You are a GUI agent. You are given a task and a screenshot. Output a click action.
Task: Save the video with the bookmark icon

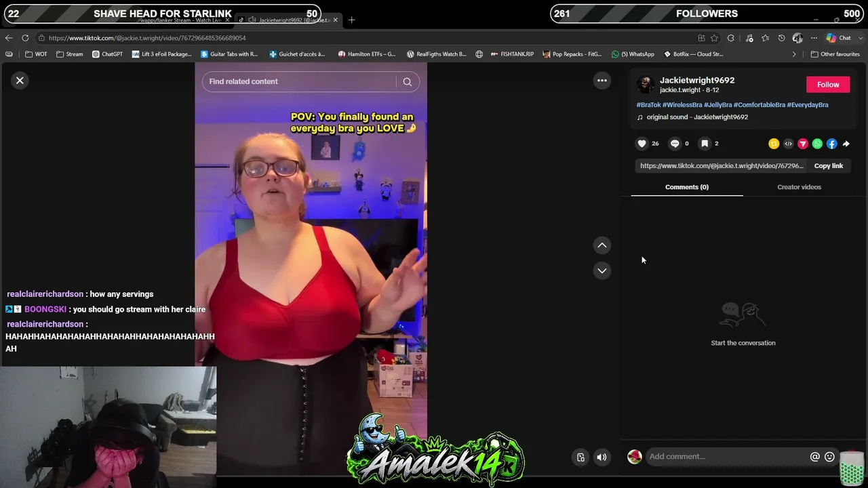[705, 144]
